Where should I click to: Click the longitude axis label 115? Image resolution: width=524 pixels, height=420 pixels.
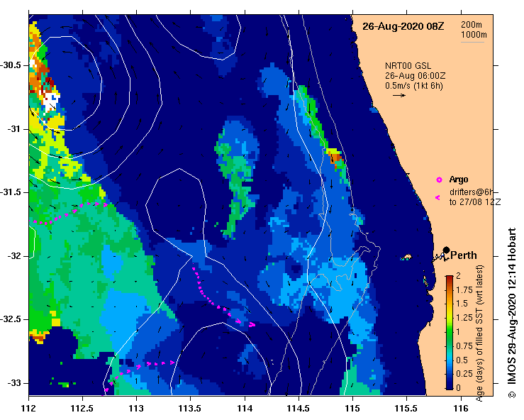(352, 409)
